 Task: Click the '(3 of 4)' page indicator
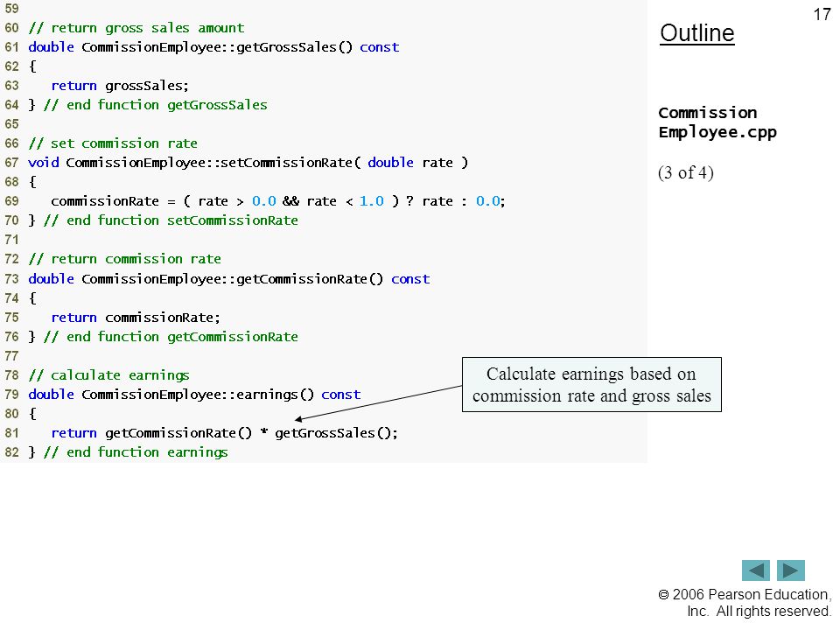686,172
